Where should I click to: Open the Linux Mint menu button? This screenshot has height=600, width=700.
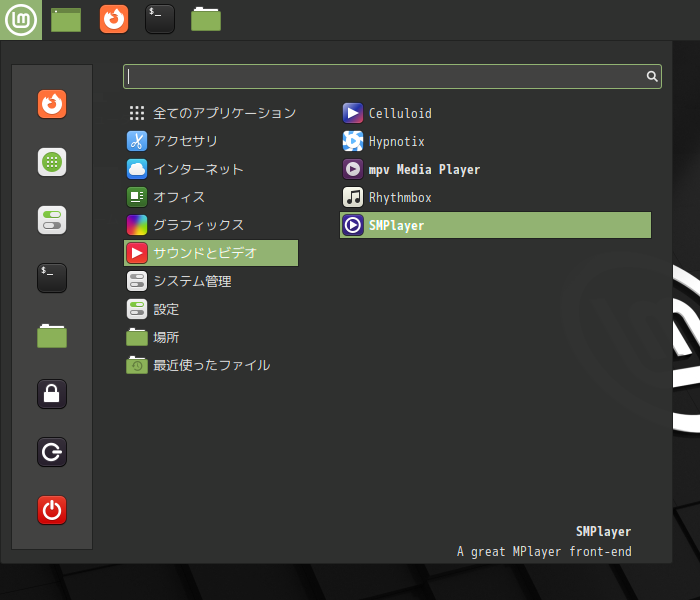(x=21, y=20)
